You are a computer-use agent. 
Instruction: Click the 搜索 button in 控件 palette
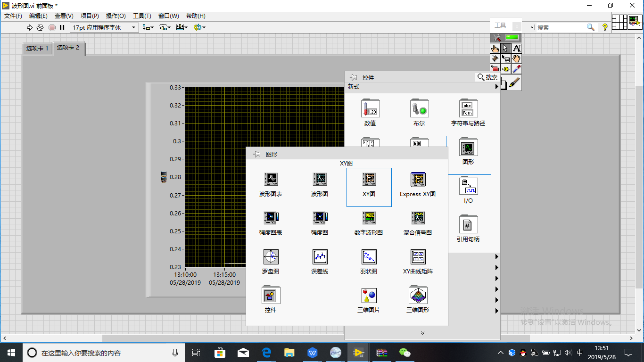coord(487,77)
